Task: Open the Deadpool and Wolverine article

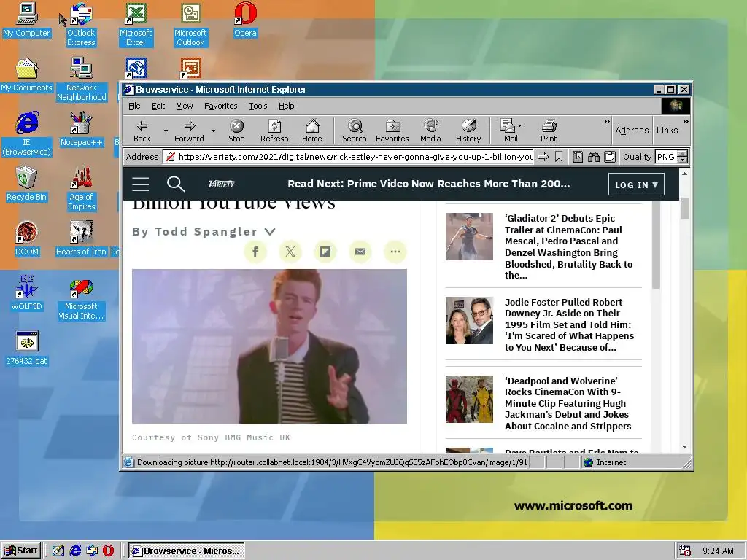Action: coord(568,403)
